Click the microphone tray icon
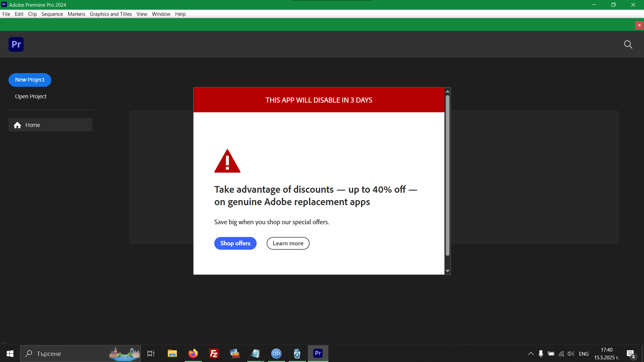 click(541, 354)
